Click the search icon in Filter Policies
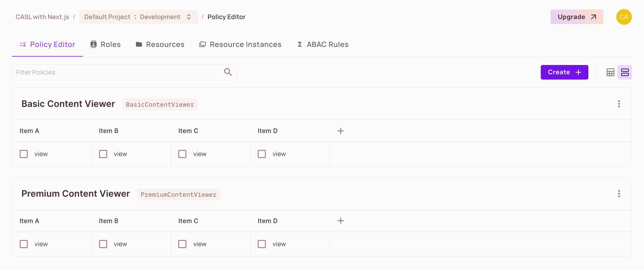644x270 pixels. (228, 72)
